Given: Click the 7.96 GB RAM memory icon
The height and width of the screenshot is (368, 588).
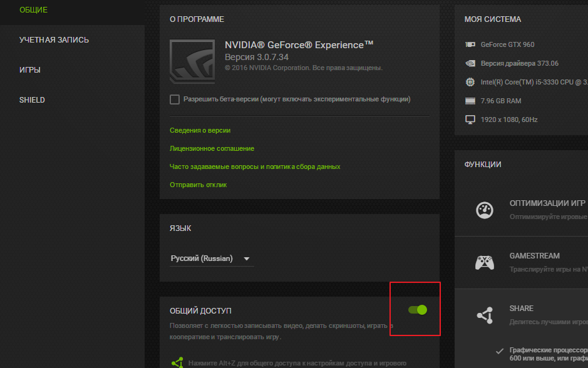Looking at the screenshot, I should click(x=470, y=101).
